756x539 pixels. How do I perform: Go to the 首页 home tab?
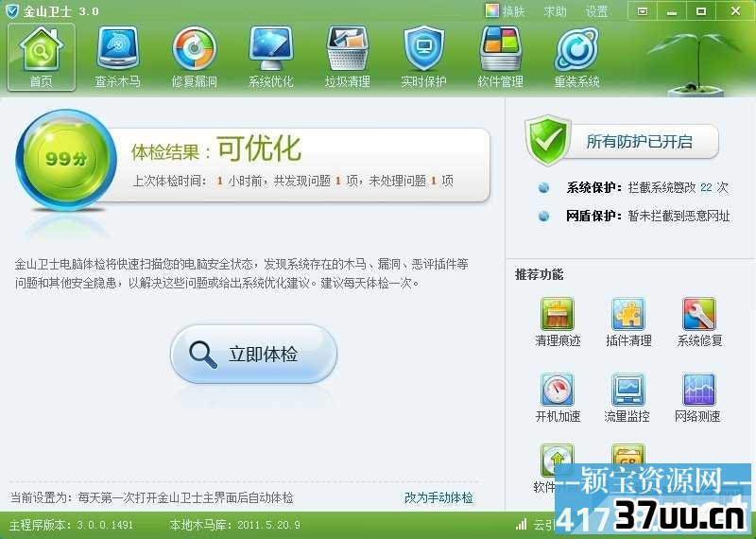tap(42, 57)
